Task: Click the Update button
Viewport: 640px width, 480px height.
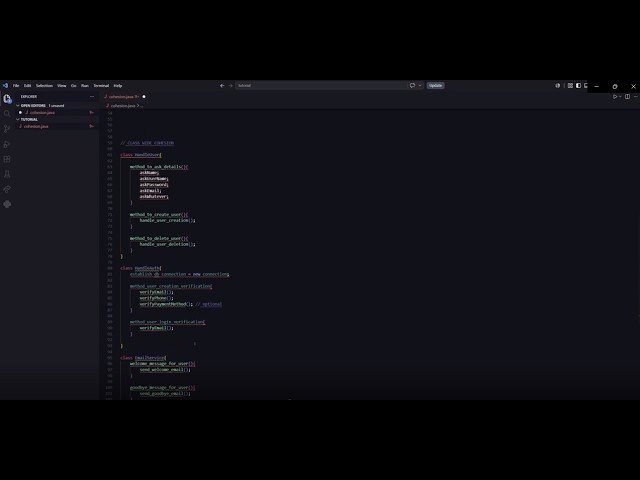Action: [x=436, y=86]
